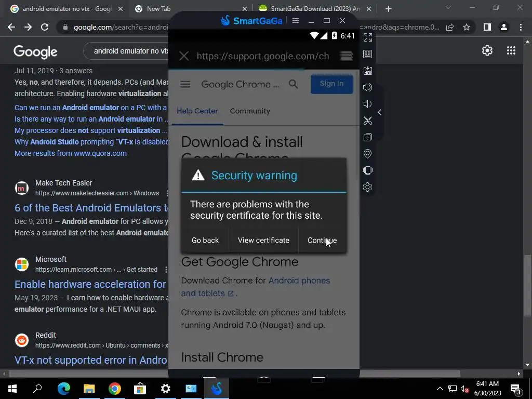Click the shake device icon in SmartGaGa

pos(367,170)
